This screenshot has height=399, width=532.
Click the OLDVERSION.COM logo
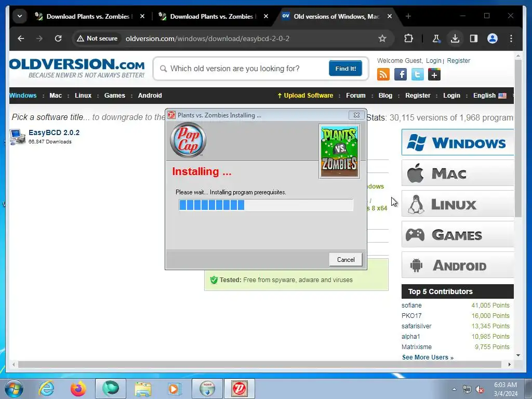(77, 68)
